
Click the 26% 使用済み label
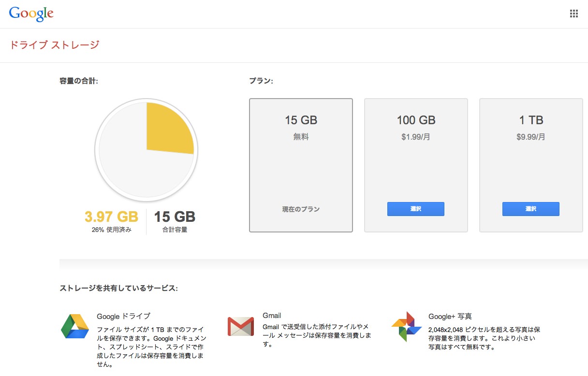(x=112, y=230)
